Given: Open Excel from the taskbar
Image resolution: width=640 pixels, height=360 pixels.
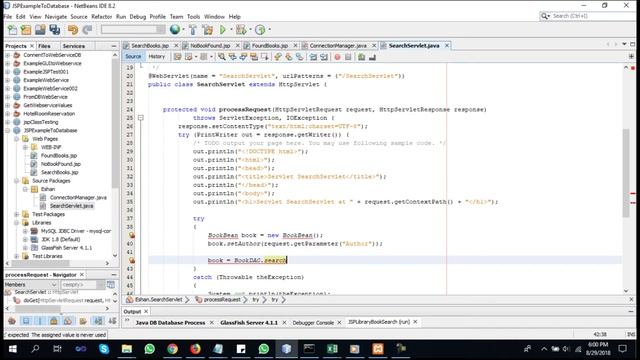Looking at the screenshot, I should pyautogui.click(x=332, y=349).
